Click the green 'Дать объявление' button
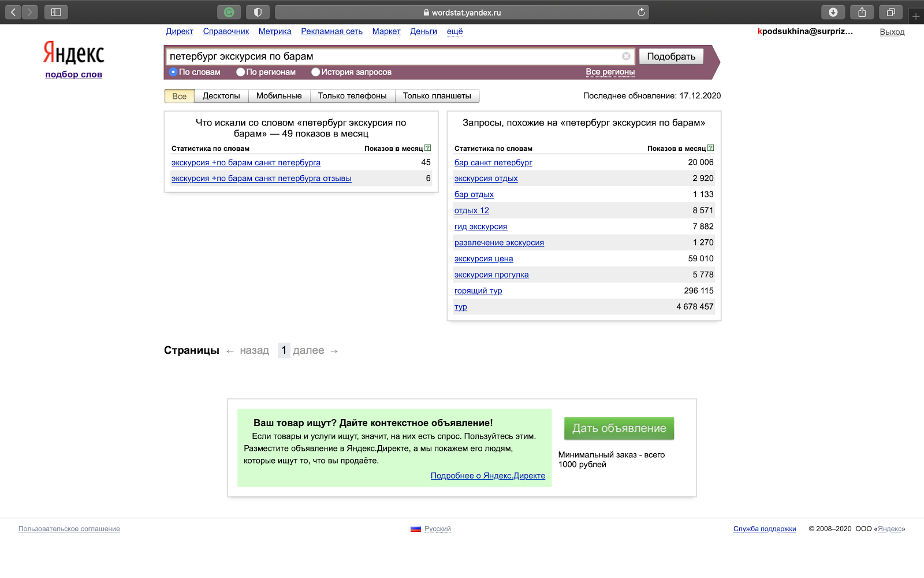This screenshot has height=578, width=924. click(x=619, y=428)
